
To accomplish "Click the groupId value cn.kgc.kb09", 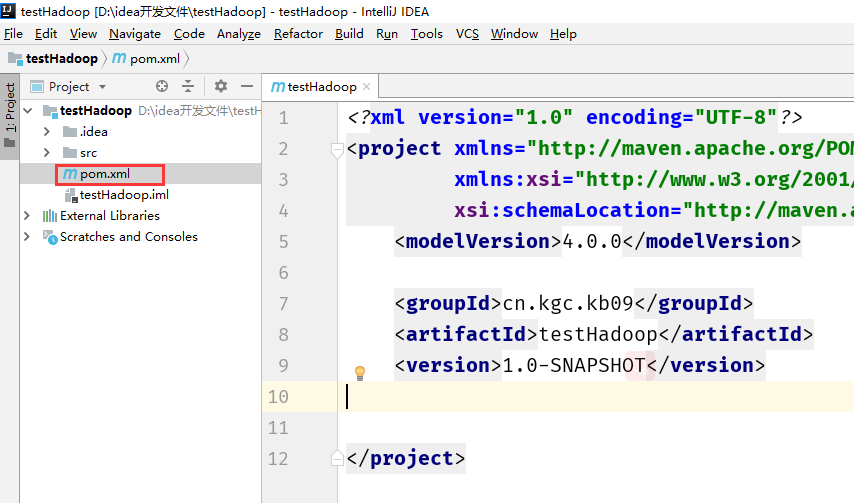I will click(x=568, y=303).
